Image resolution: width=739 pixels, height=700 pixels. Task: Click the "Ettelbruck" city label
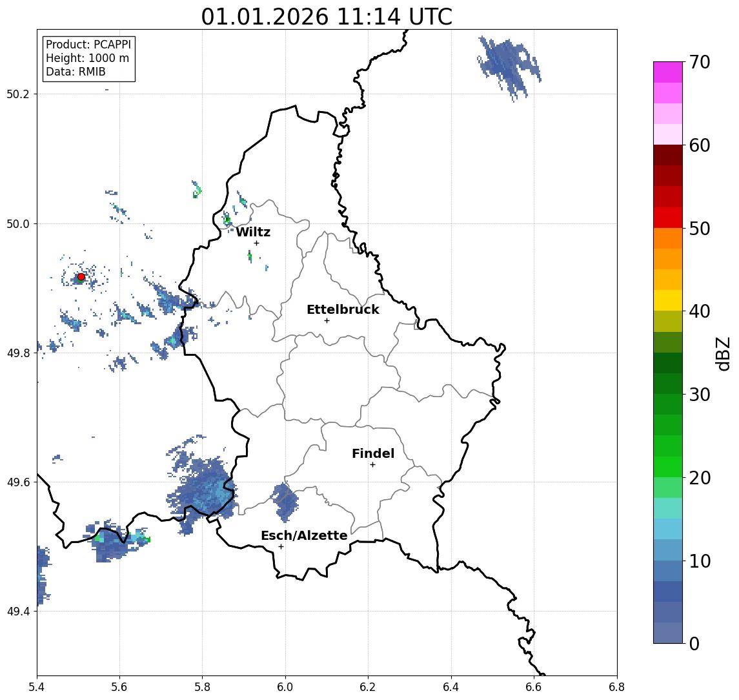(x=343, y=309)
